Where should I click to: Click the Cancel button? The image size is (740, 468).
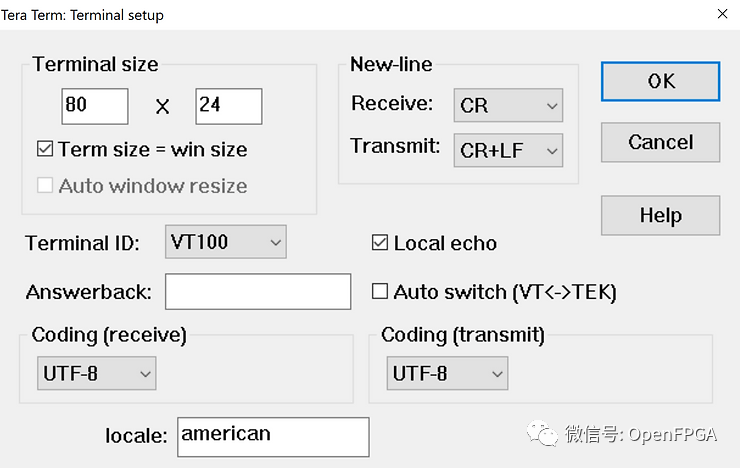point(660,143)
